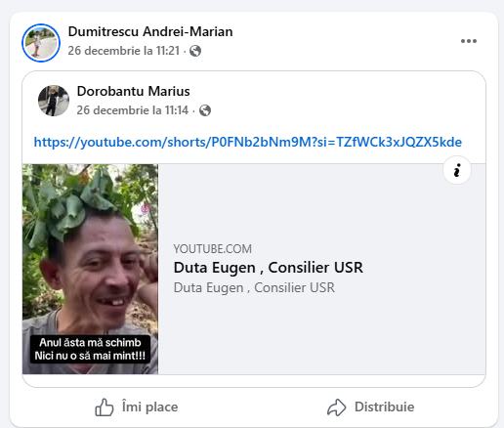Click the globe icon beside 11:14

point(205,110)
